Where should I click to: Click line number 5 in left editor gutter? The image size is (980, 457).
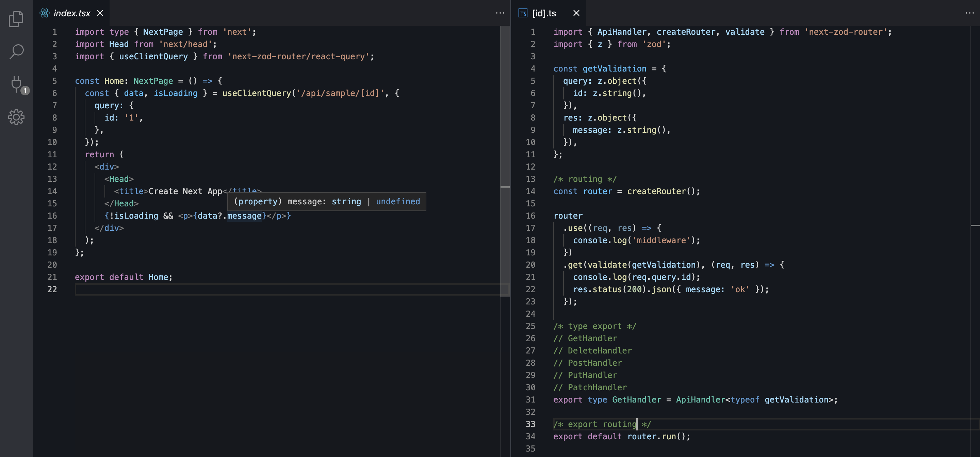(x=54, y=81)
